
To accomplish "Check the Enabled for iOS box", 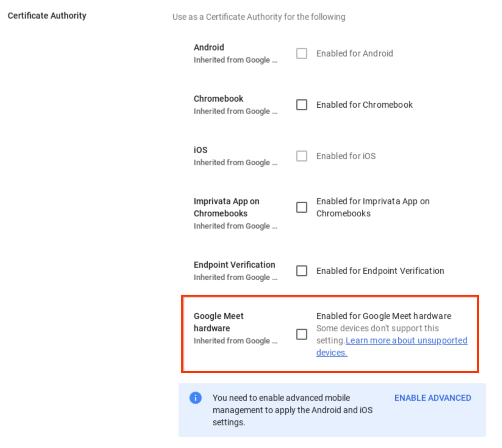I will 302,156.
